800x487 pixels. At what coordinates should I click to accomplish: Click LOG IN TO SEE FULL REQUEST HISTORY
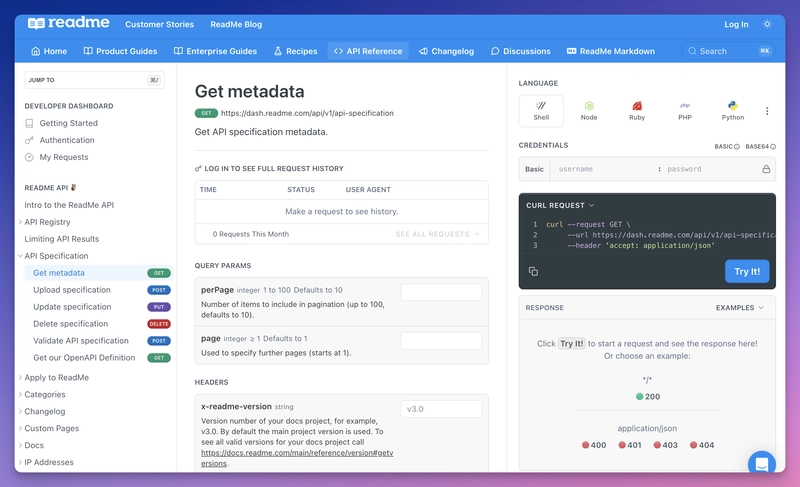pyautogui.click(x=269, y=169)
